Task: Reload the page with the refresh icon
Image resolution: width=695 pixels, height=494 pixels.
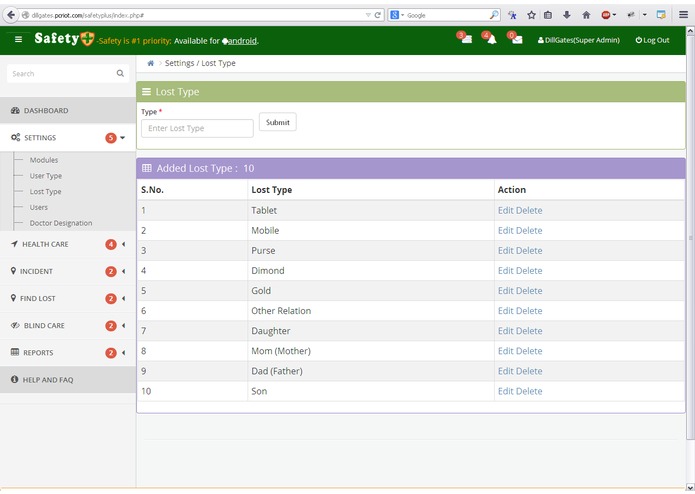Action: coord(378,15)
